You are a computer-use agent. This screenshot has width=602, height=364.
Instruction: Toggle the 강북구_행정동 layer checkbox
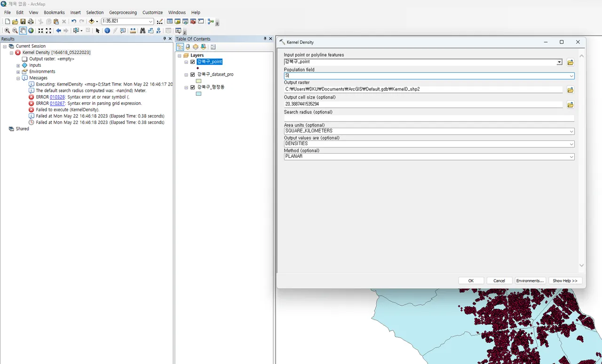(x=192, y=87)
